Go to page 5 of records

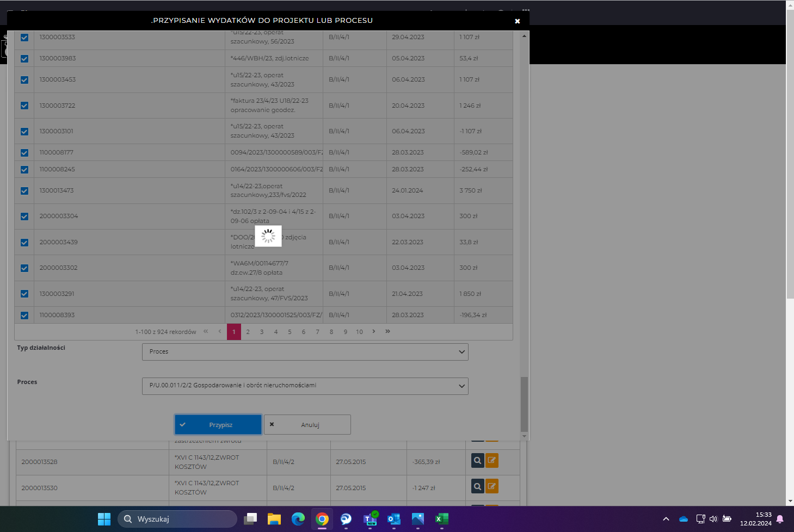coord(290,332)
